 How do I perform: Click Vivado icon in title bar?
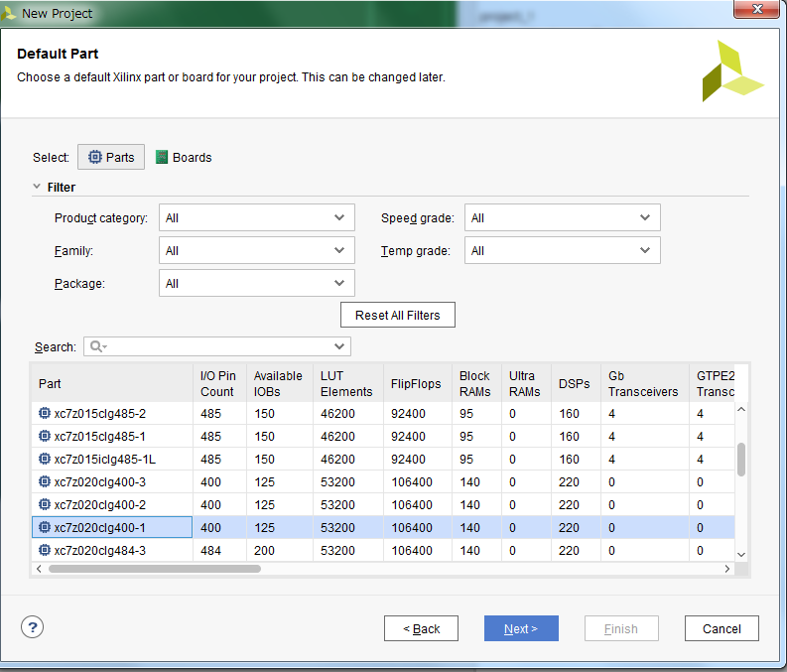[x=10, y=13]
